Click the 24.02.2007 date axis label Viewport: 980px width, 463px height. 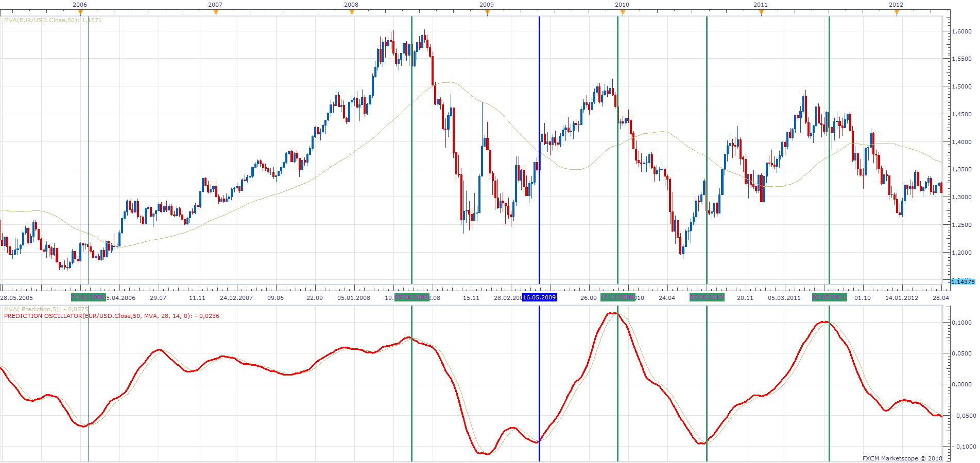tap(236, 298)
